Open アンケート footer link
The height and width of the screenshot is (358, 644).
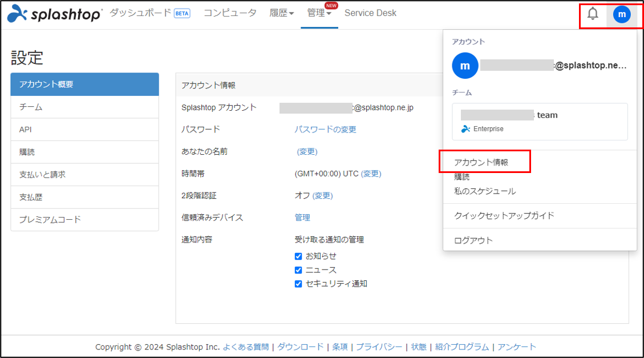coord(517,347)
